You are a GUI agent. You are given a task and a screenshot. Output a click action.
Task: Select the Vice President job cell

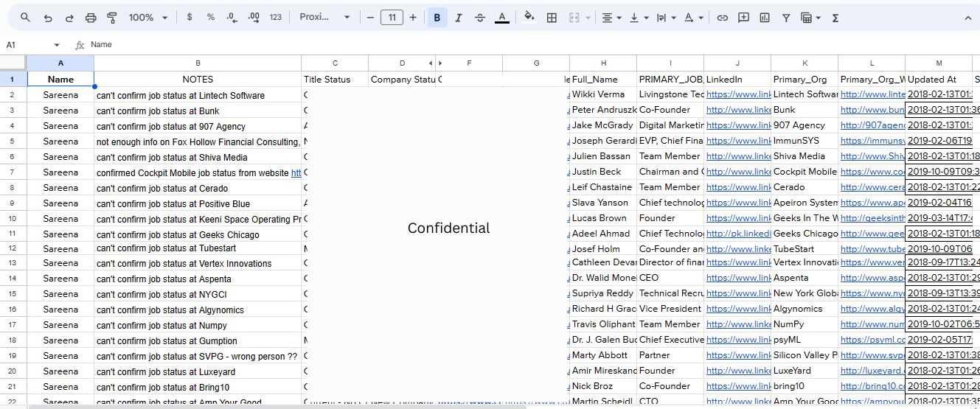point(670,309)
